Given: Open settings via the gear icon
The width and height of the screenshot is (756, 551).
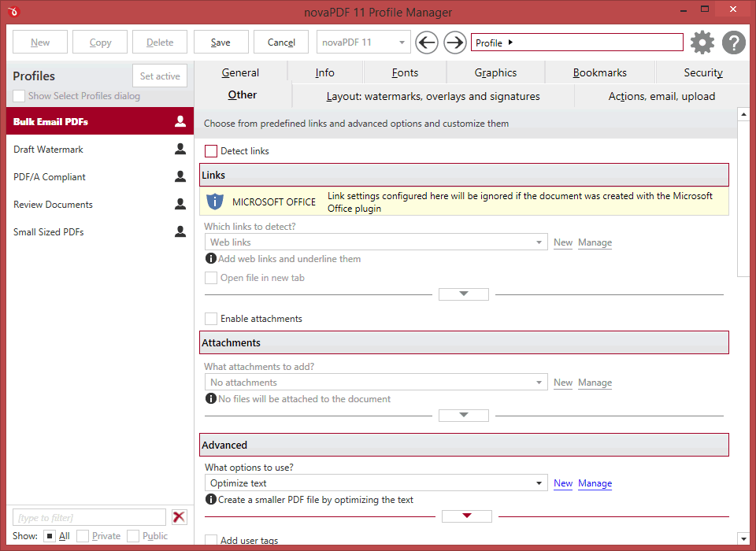Looking at the screenshot, I should pos(702,43).
